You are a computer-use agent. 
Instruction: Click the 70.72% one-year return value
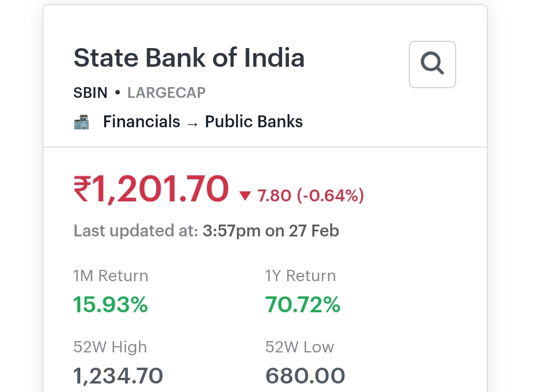tap(303, 305)
